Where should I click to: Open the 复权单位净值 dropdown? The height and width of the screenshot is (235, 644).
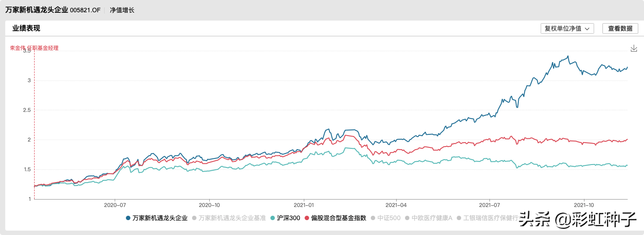[567, 28]
